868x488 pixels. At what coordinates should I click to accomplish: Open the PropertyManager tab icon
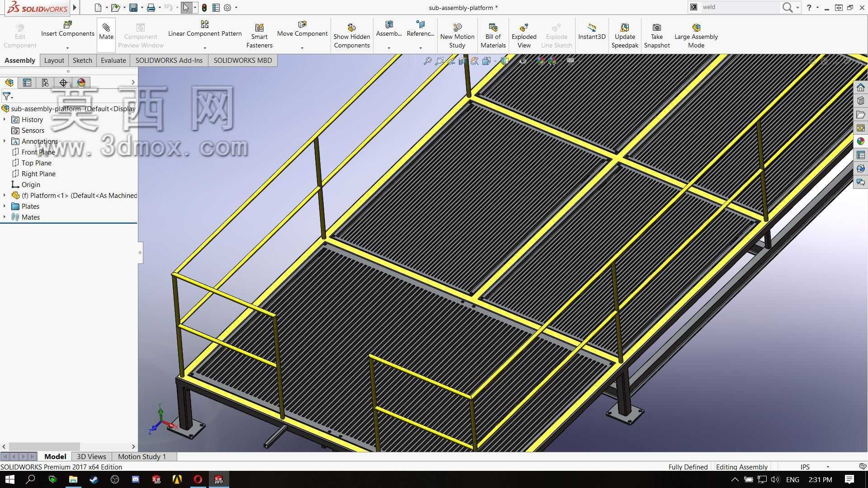click(27, 83)
